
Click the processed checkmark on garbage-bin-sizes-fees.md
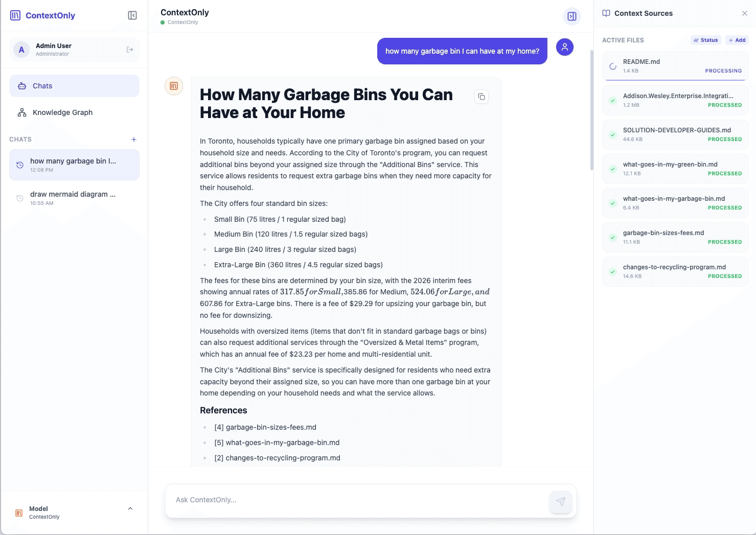pos(612,238)
